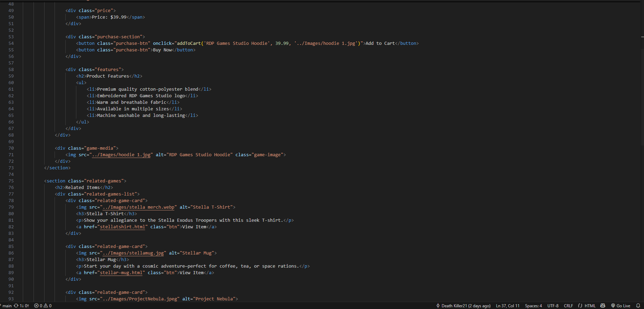Click 'Warm and breathable fabric' text
644x309 pixels.
pyautogui.click(x=132, y=102)
